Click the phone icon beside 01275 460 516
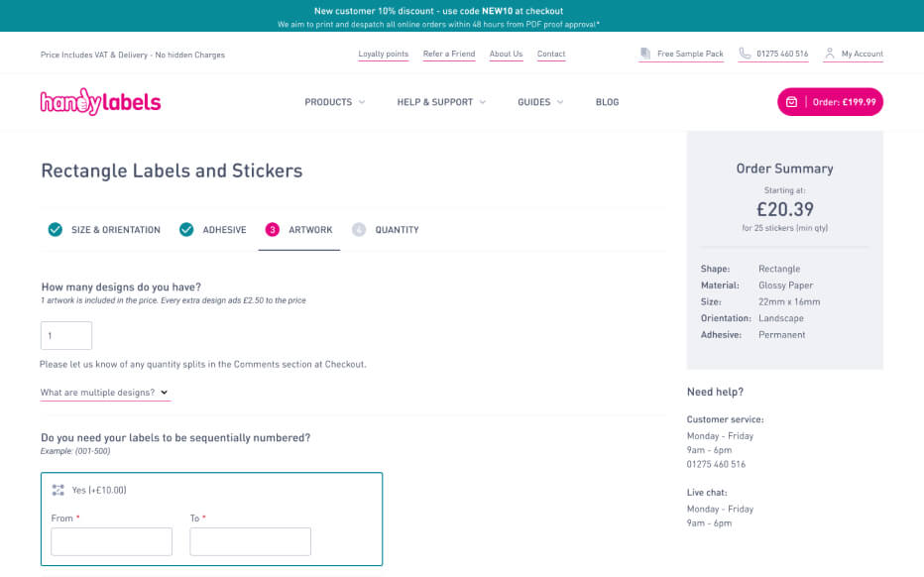 coord(745,54)
